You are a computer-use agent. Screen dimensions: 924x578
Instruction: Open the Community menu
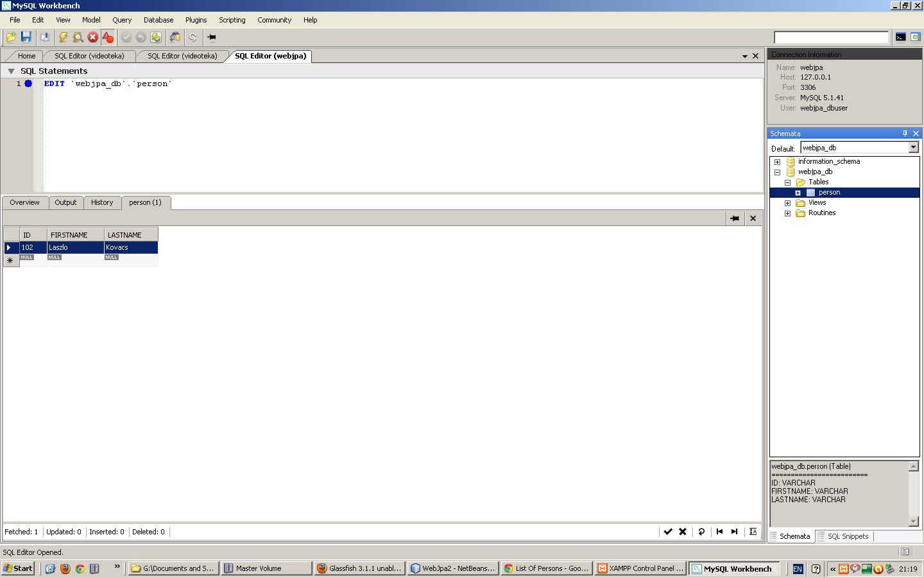(x=275, y=20)
